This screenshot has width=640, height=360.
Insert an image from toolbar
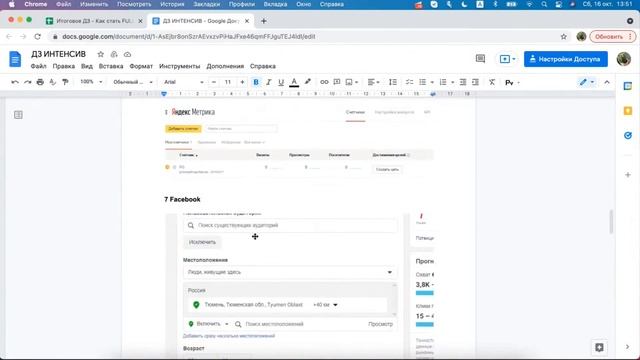(x=349, y=82)
